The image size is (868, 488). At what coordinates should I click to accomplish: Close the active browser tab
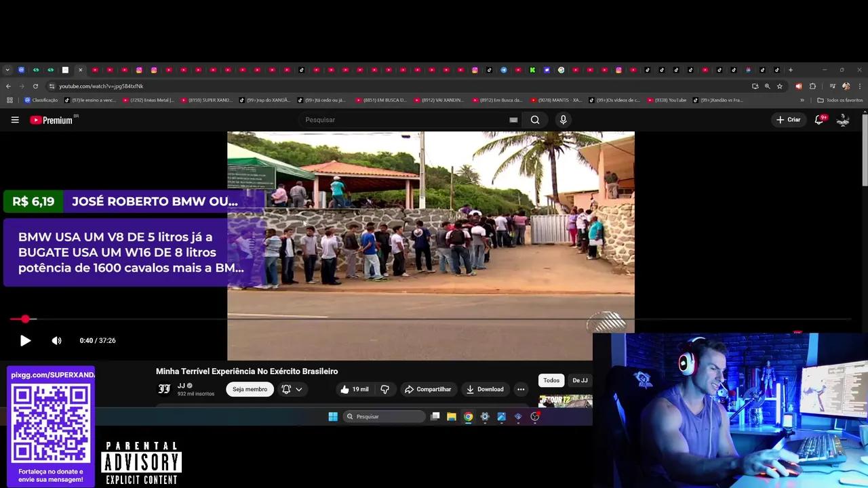pos(80,70)
